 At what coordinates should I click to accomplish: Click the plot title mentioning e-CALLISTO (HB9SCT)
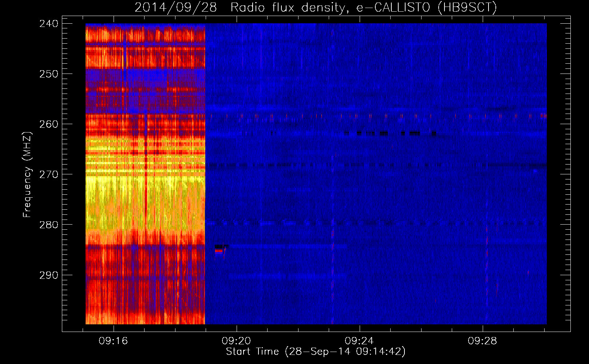pos(316,7)
